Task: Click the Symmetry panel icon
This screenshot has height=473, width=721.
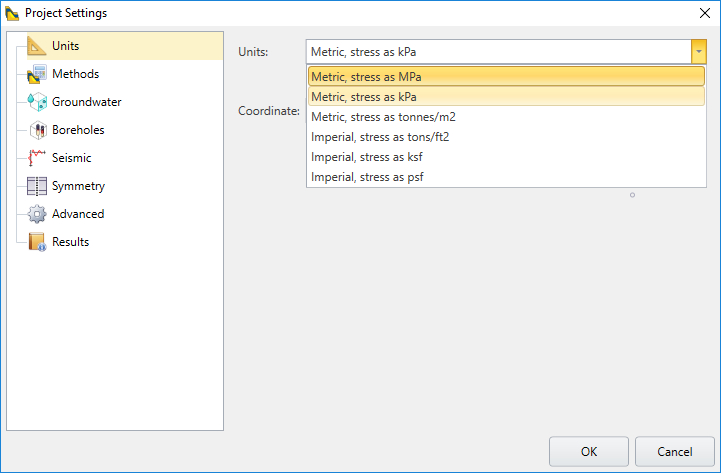Action: click(x=37, y=186)
